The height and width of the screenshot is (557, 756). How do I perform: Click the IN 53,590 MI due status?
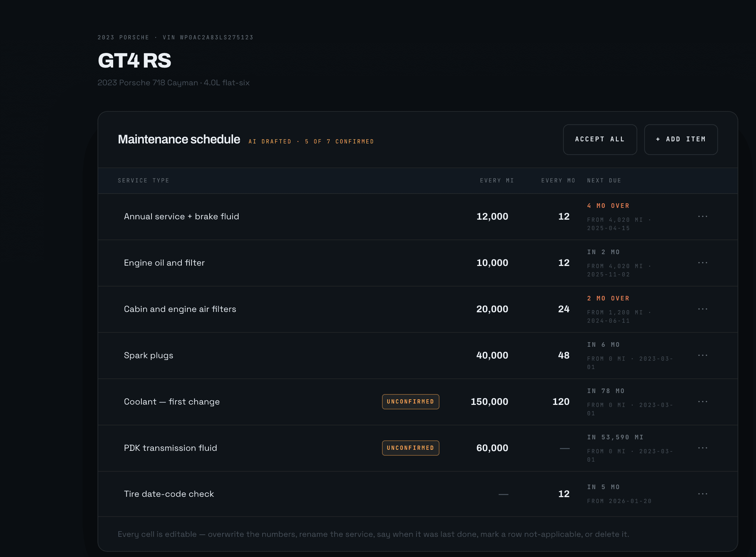(615, 437)
